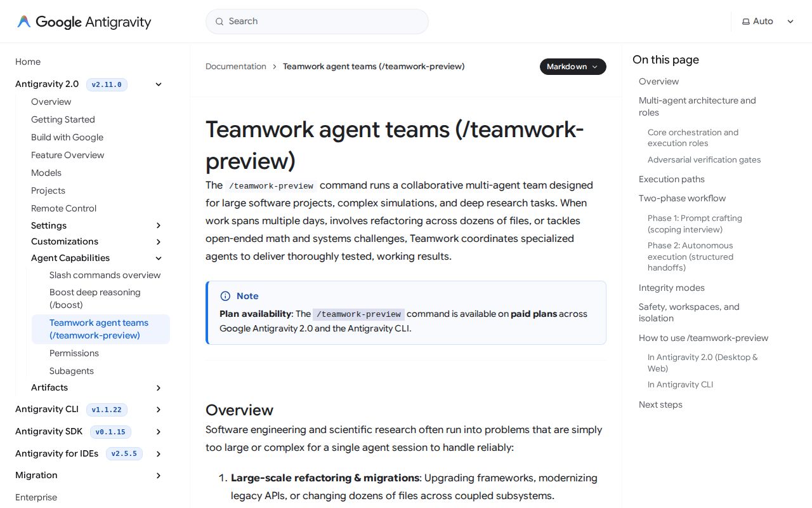Collapse the Antigravity 2.0 section chevron
The height and width of the screenshot is (508, 812).
pyautogui.click(x=159, y=84)
